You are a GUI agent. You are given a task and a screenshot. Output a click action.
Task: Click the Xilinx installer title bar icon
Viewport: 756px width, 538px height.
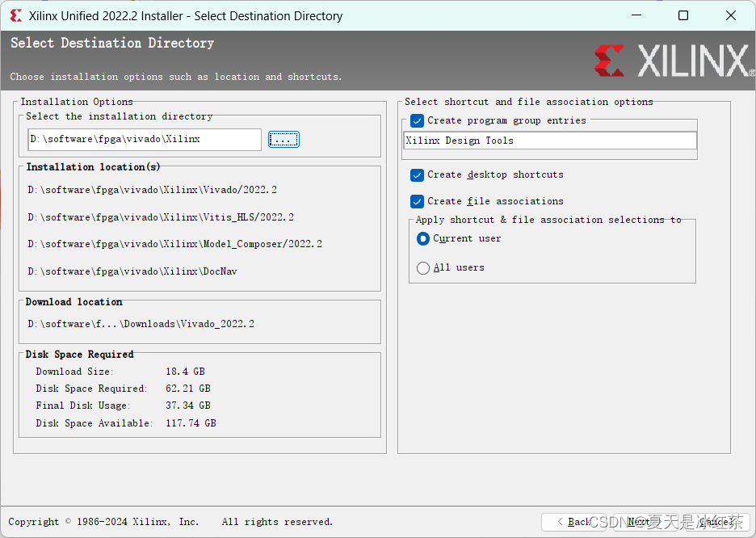pos(16,16)
